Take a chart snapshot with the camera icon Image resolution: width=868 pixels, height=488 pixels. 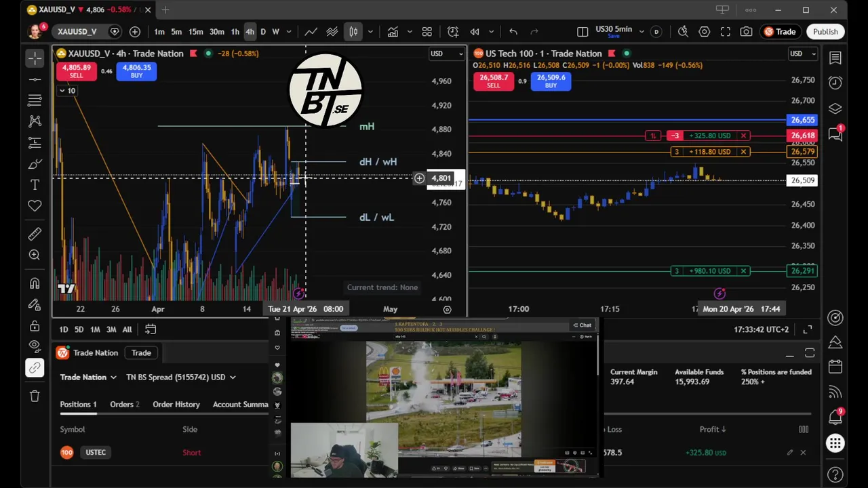tap(746, 32)
